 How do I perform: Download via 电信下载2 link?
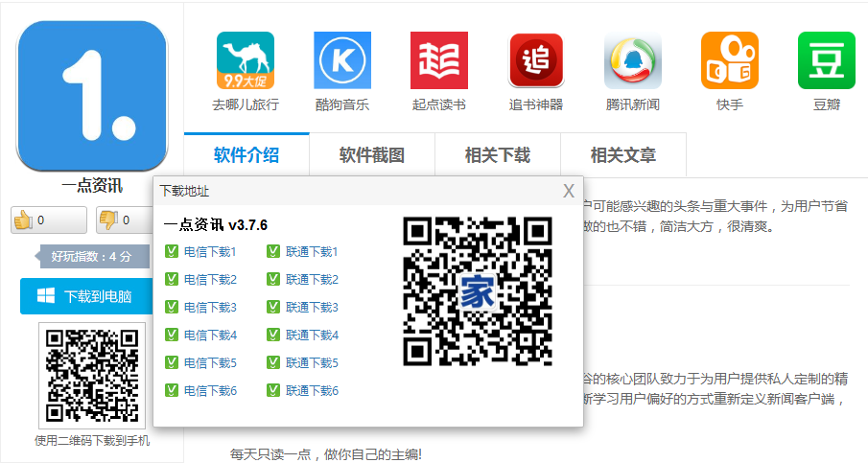(x=210, y=280)
